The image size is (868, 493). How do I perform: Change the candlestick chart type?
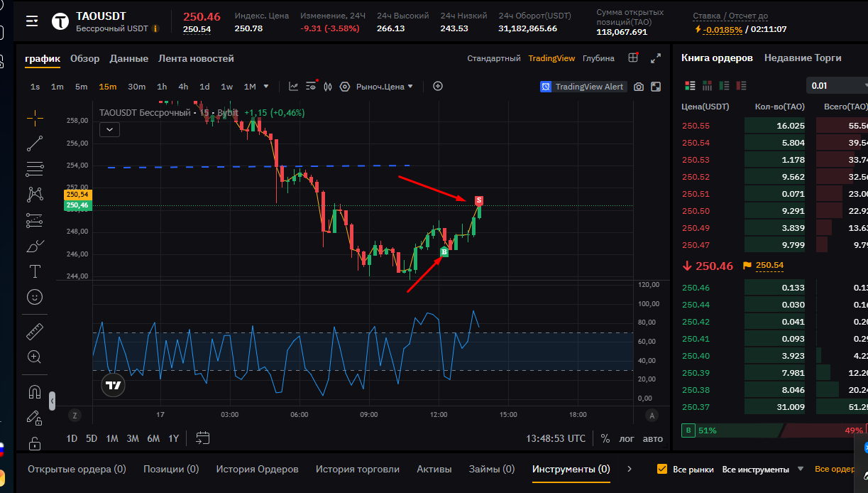point(328,87)
